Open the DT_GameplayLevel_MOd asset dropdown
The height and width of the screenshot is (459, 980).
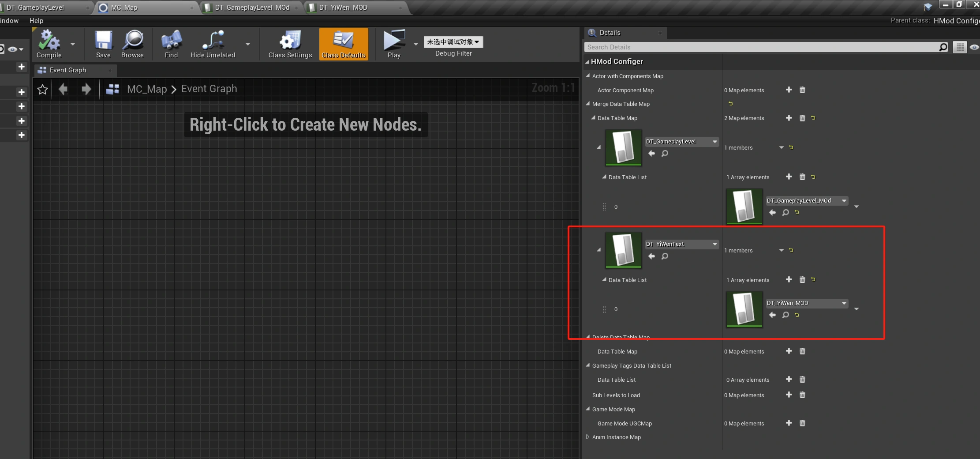tap(807, 201)
